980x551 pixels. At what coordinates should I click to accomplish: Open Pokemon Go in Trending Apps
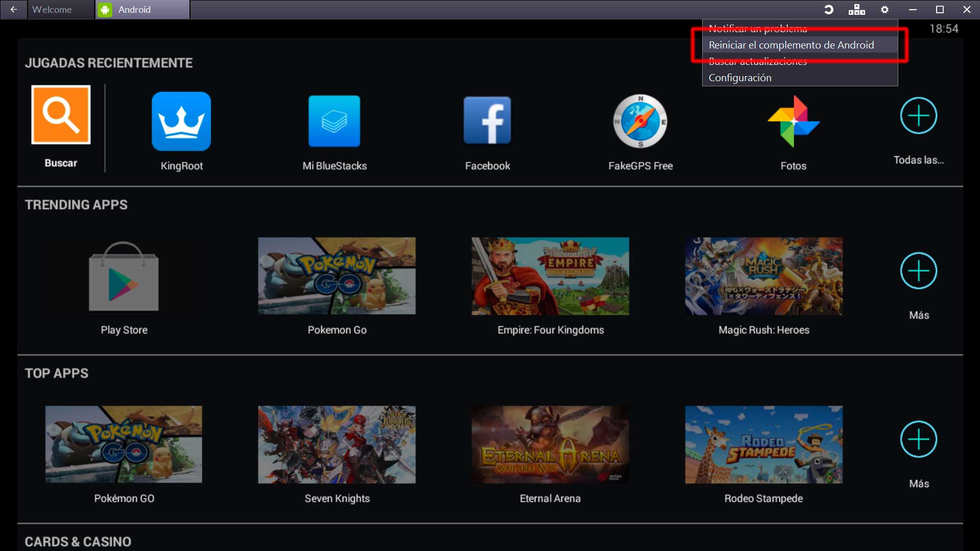click(x=337, y=276)
